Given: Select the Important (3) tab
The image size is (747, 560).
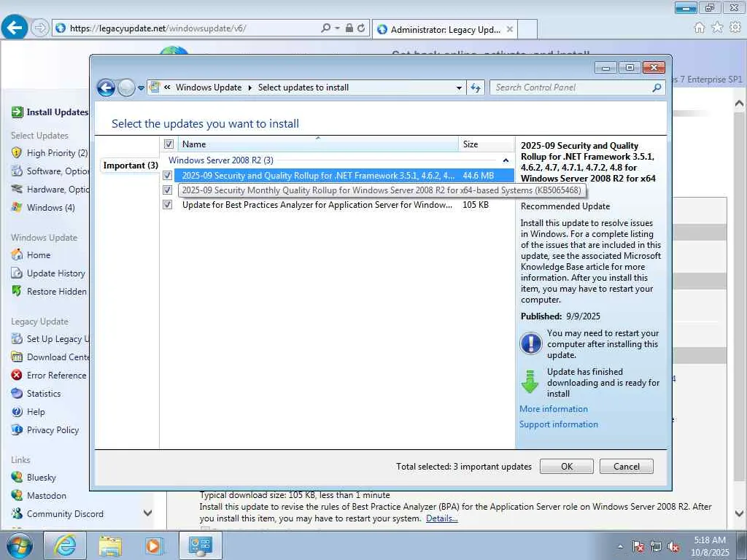Looking at the screenshot, I should 131,166.
